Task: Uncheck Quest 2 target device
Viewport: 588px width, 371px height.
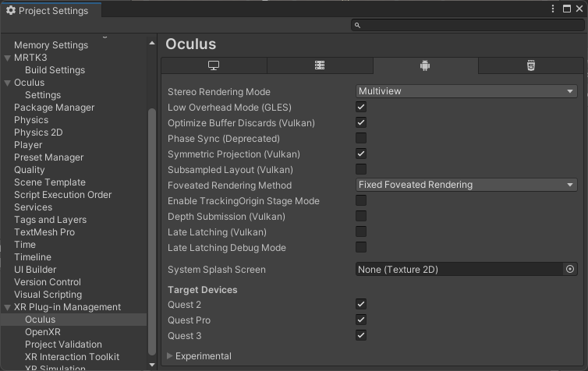Action: (x=361, y=304)
